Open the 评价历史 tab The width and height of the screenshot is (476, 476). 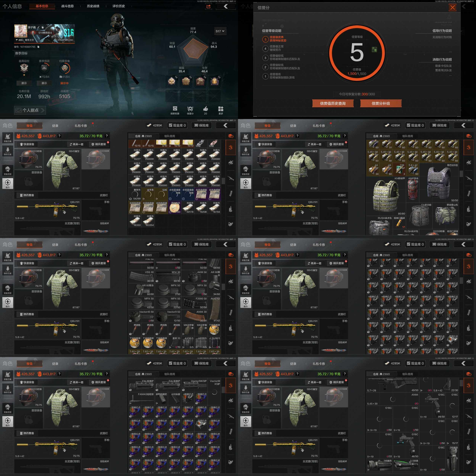119,6
